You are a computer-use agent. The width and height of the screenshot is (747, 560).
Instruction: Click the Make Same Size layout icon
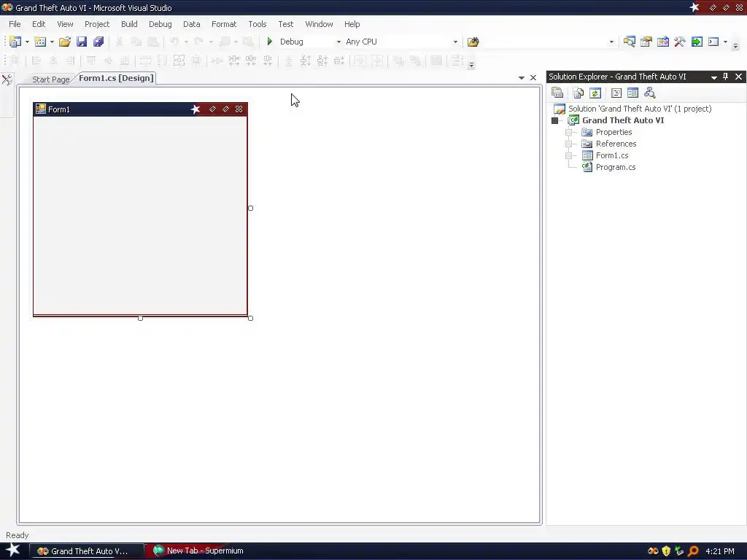pyautogui.click(x=179, y=61)
